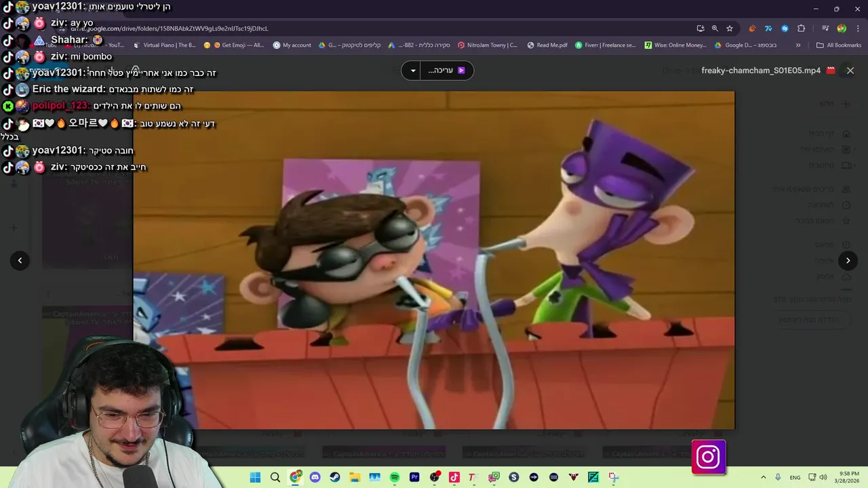Open the 7TV extension icon
This screenshot has height=488, width=868.
(x=768, y=28)
